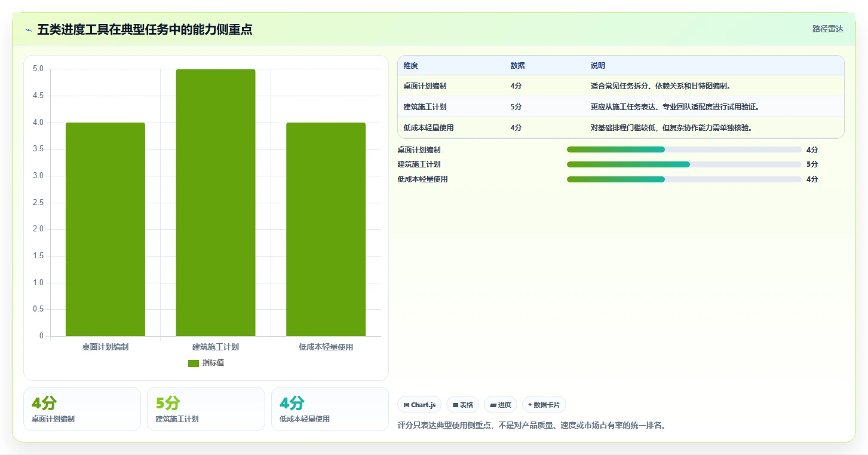The width and height of the screenshot is (868, 455).
Task: Click the 表格 tag chip
Action: click(x=462, y=405)
